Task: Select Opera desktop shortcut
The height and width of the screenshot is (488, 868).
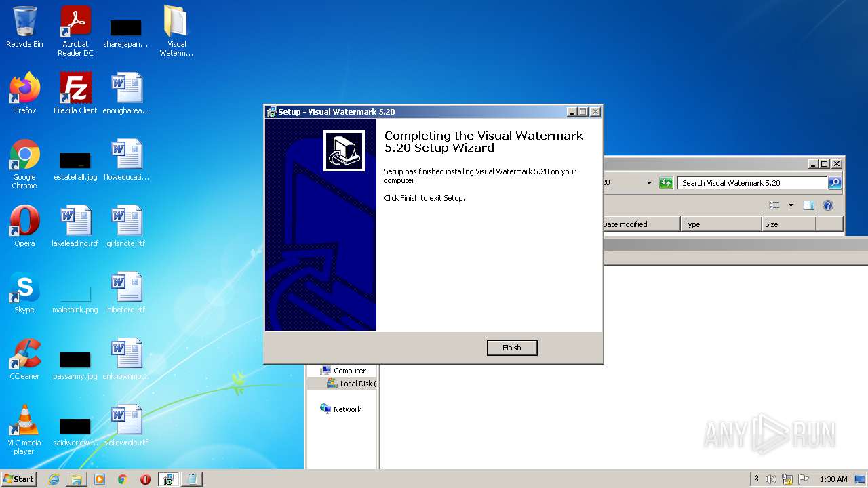Action: [x=24, y=226]
